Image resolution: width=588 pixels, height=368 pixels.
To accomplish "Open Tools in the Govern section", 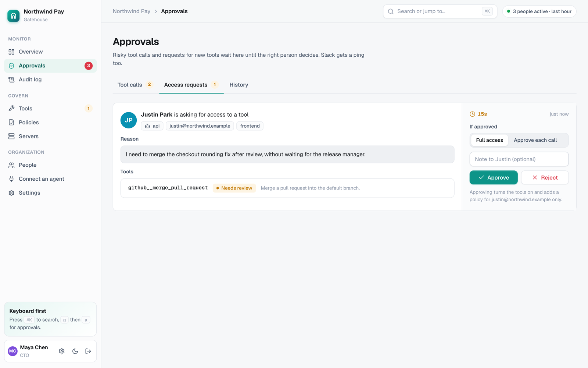I will [x=50, y=109].
